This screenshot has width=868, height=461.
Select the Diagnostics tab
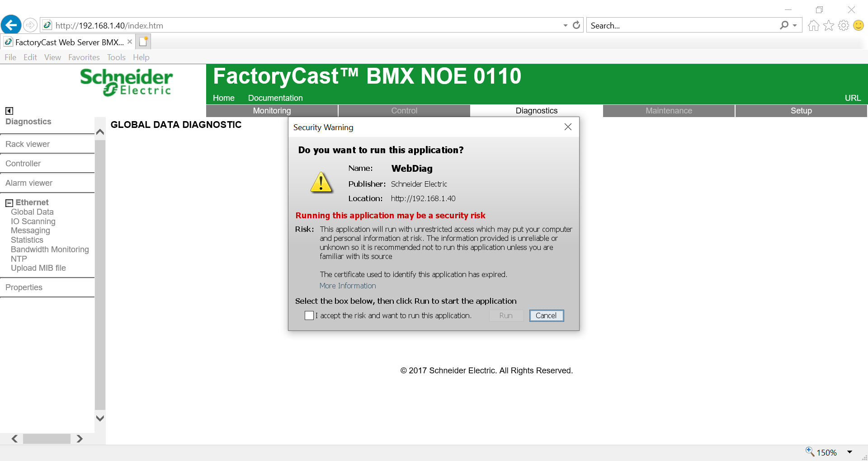tap(537, 111)
